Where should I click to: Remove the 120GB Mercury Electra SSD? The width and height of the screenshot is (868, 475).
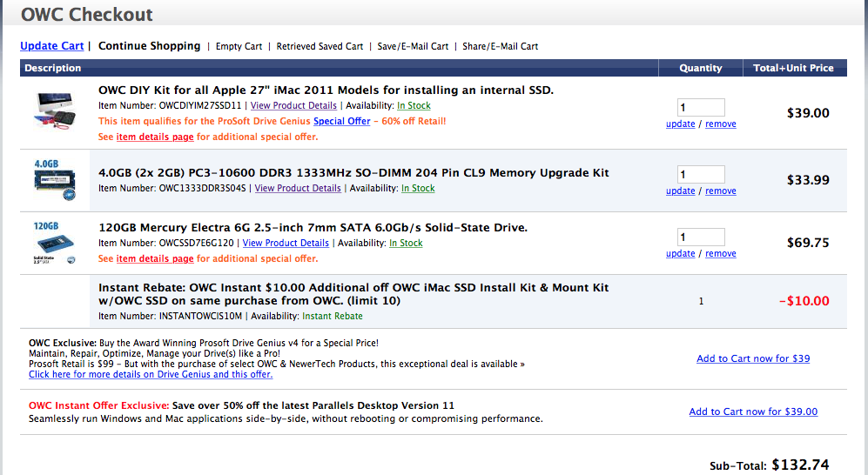click(720, 253)
